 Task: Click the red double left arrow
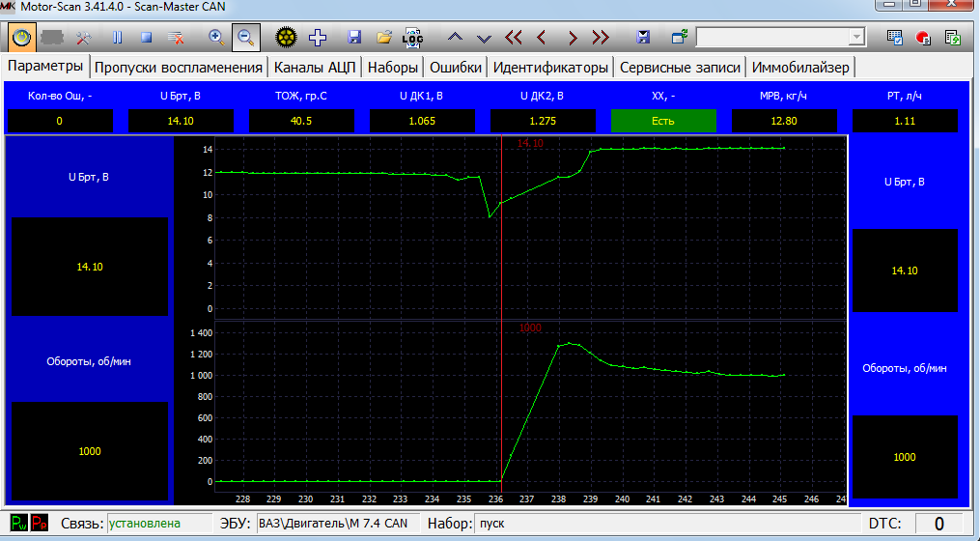click(x=513, y=38)
